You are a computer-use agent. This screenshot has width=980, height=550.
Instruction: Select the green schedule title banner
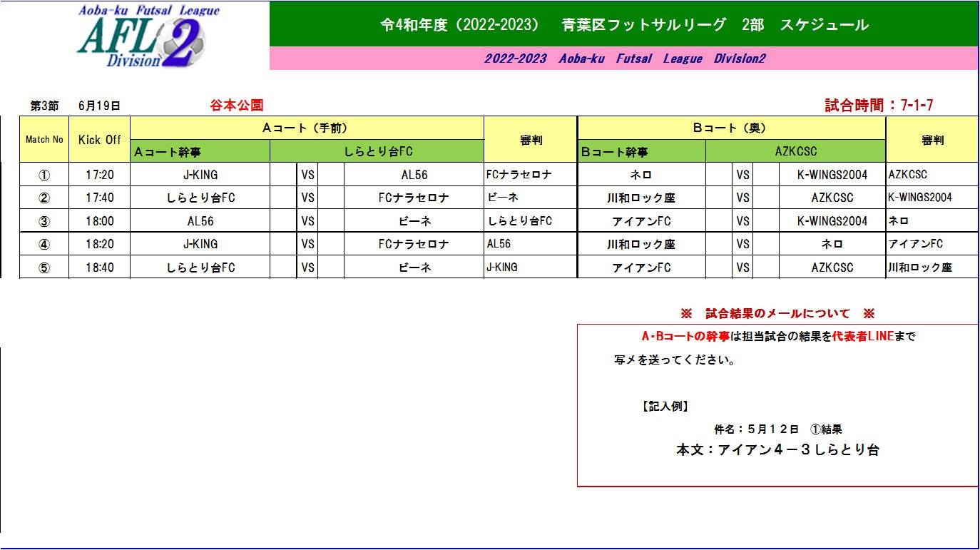623,25
